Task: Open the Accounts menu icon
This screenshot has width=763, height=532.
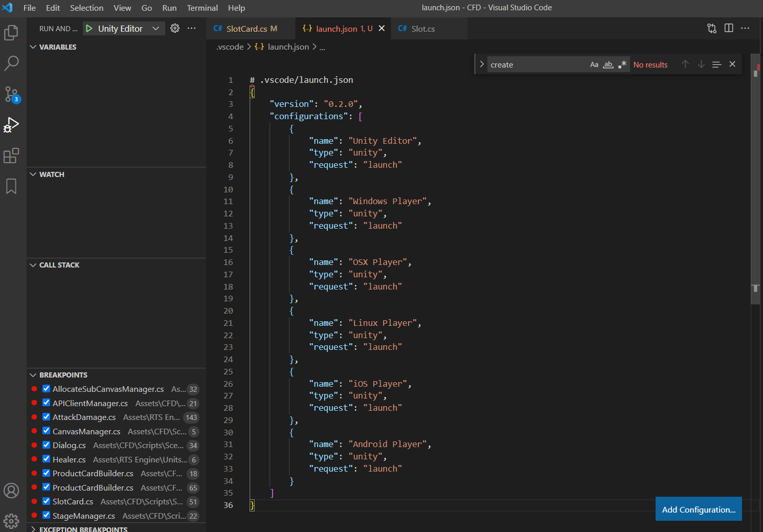Action: (x=11, y=491)
